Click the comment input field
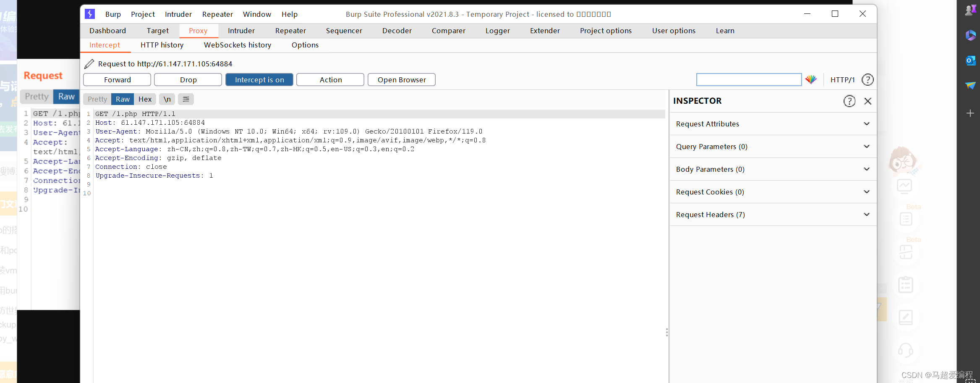Screen dimensions: 980x383 pos(749,80)
